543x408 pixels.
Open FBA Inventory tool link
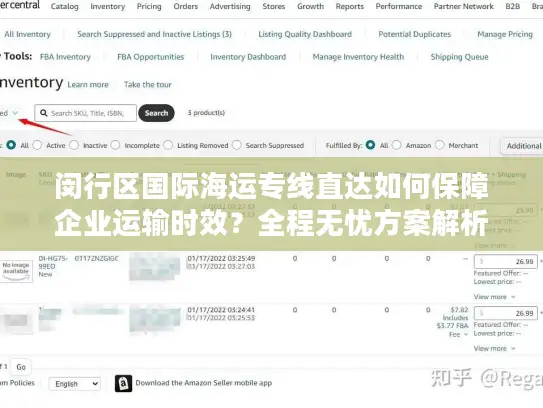pos(65,57)
